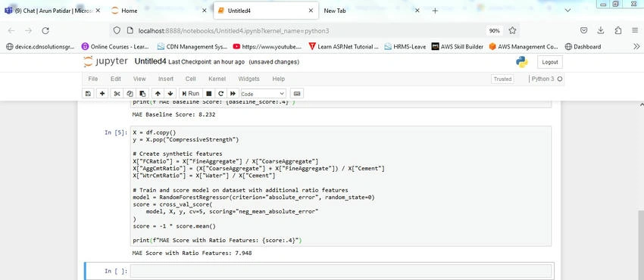Open the File menu
Image resolution: width=644 pixels, height=280 pixels.
(x=93, y=79)
